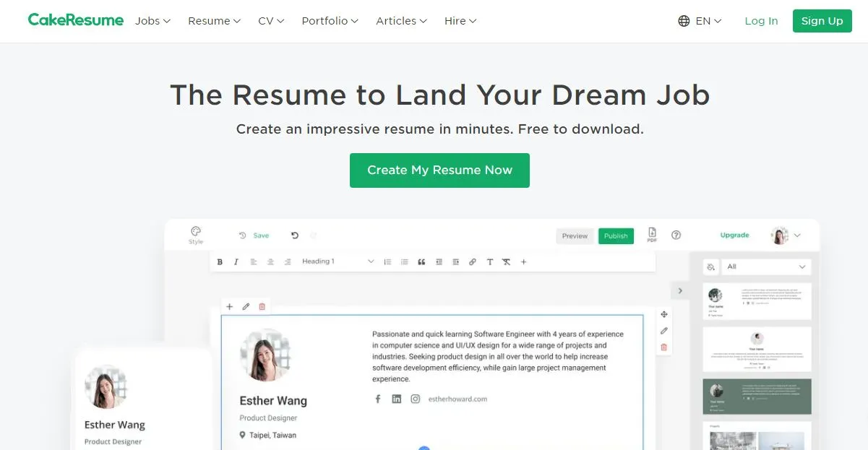Click the Facebook icon on resume

coord(377,399)
